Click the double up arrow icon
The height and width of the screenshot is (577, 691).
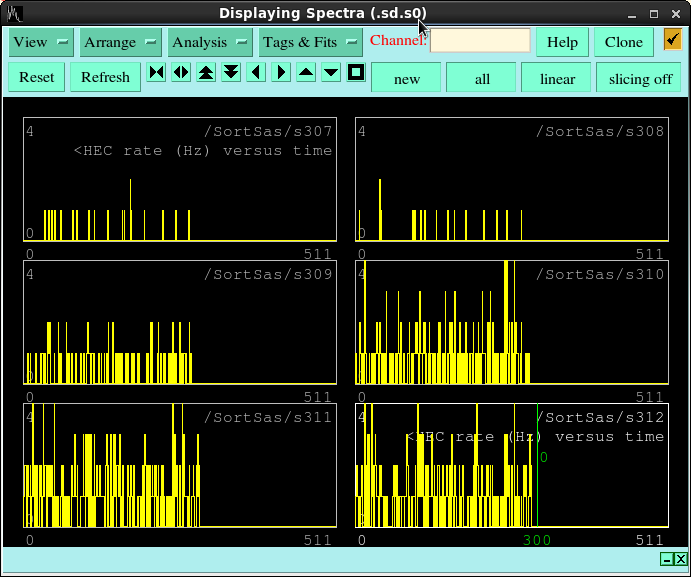click(206, 72)
